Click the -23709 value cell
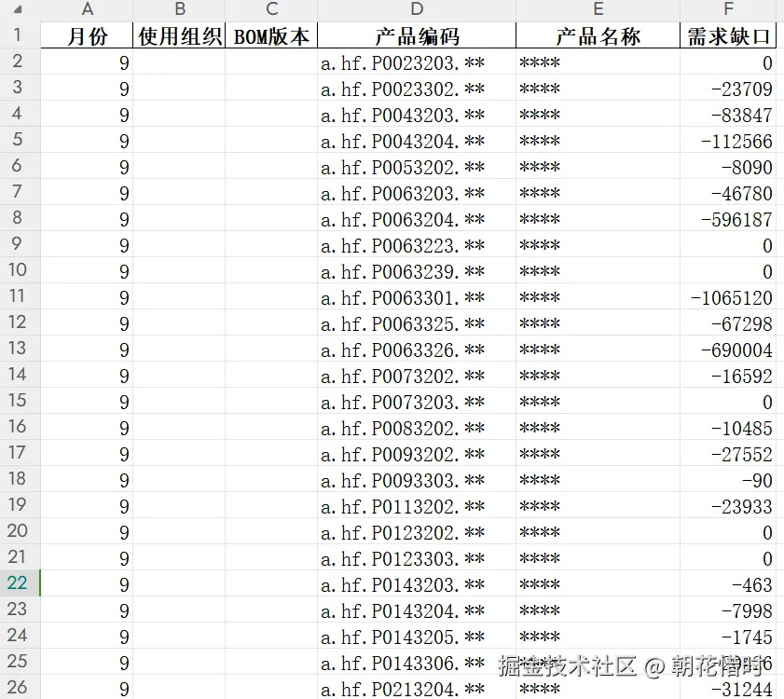The image size is (784, 699). (728, 88)
